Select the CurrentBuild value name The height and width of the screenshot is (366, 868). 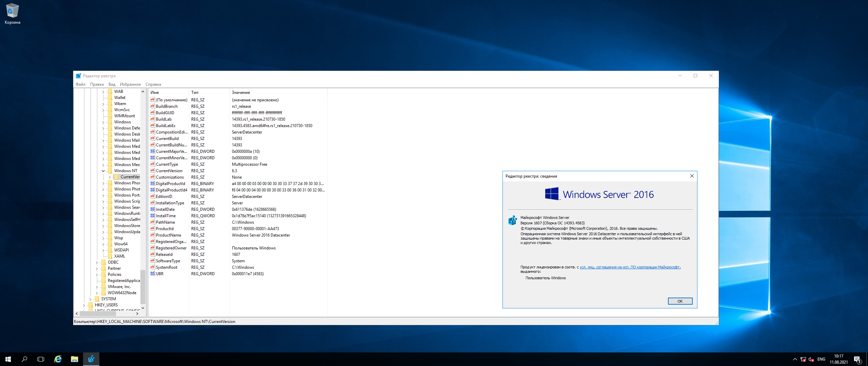click(167, 138)
